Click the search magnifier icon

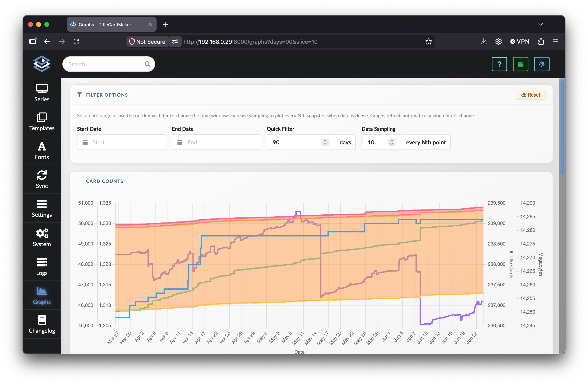pos(147,64)
